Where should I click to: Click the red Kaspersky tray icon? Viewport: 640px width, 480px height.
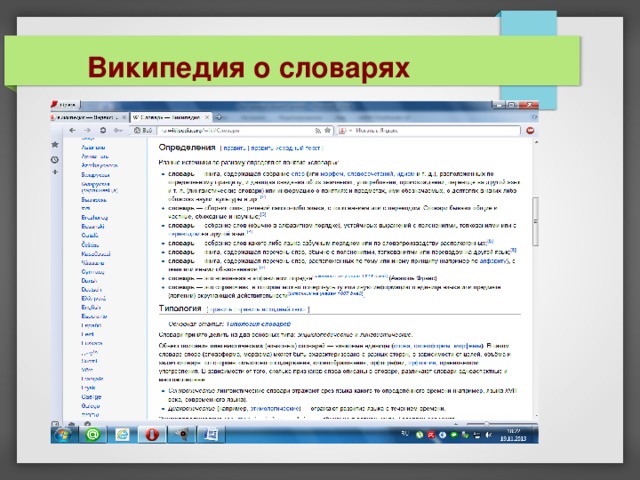[431, 435]
